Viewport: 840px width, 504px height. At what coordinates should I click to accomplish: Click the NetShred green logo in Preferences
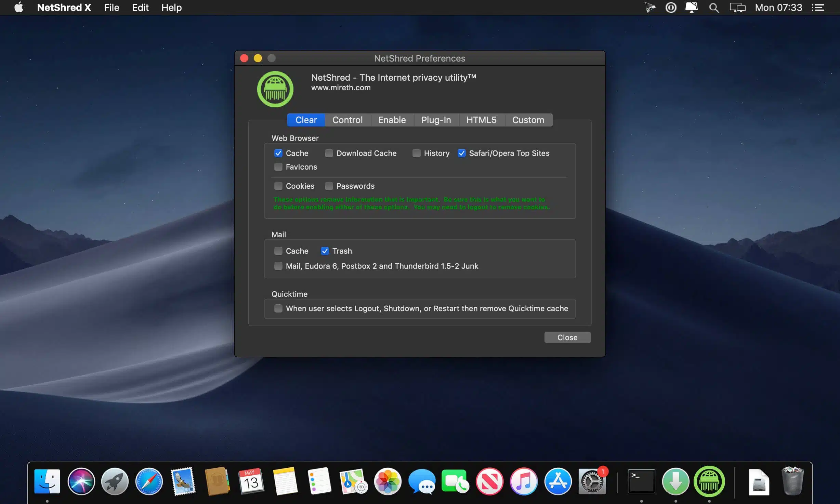[x=275, y=89]
